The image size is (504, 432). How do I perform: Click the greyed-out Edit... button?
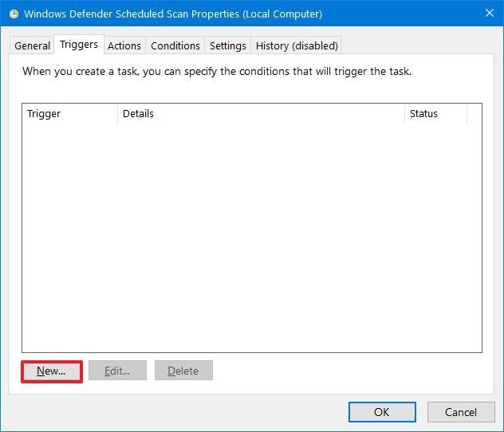[x=117, y=371]
